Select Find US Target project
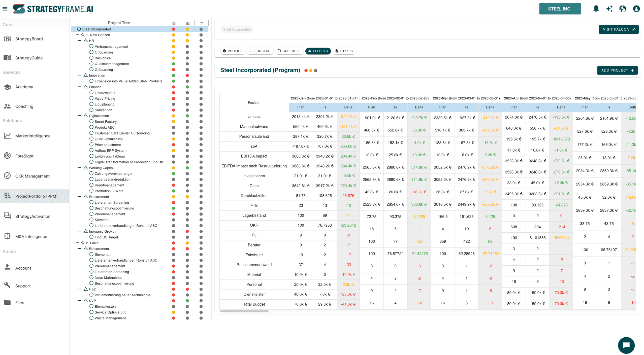 tap(106, 237)
